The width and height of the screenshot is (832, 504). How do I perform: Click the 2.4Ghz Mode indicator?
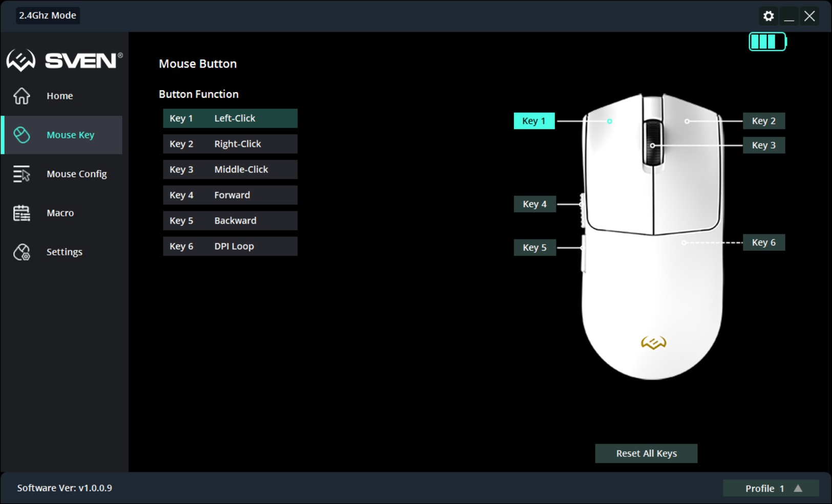(48, 15)
